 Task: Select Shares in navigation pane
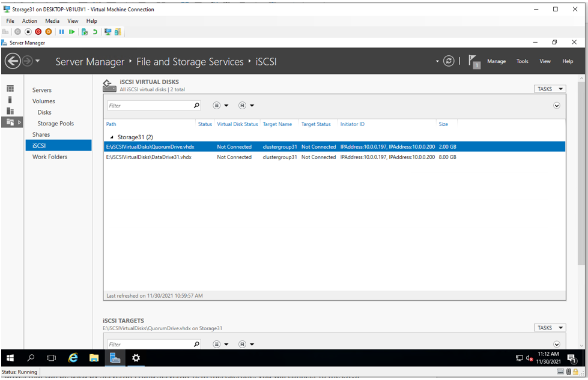coord(41,134)
